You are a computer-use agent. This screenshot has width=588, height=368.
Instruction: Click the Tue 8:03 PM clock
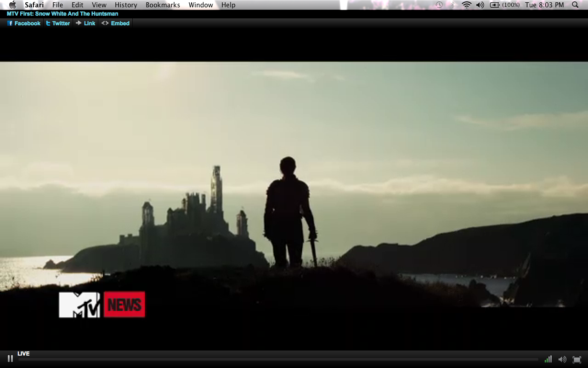[544, 5]
